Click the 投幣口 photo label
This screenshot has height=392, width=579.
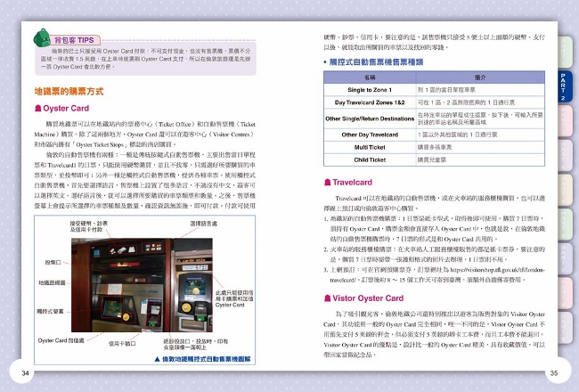tap(53, 262)
